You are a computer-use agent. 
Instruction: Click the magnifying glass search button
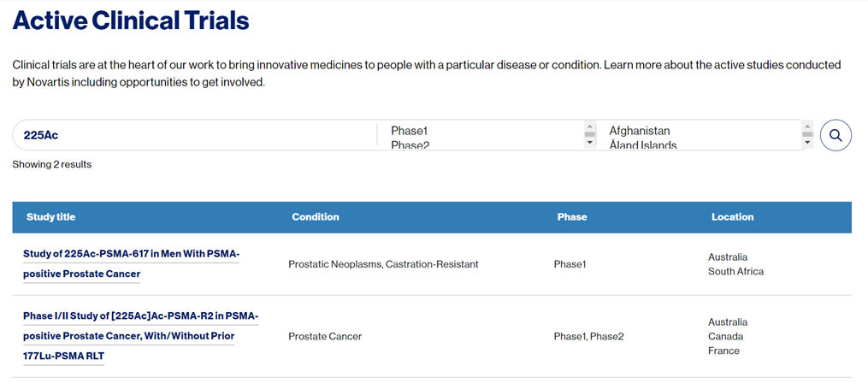click(836, 135)
